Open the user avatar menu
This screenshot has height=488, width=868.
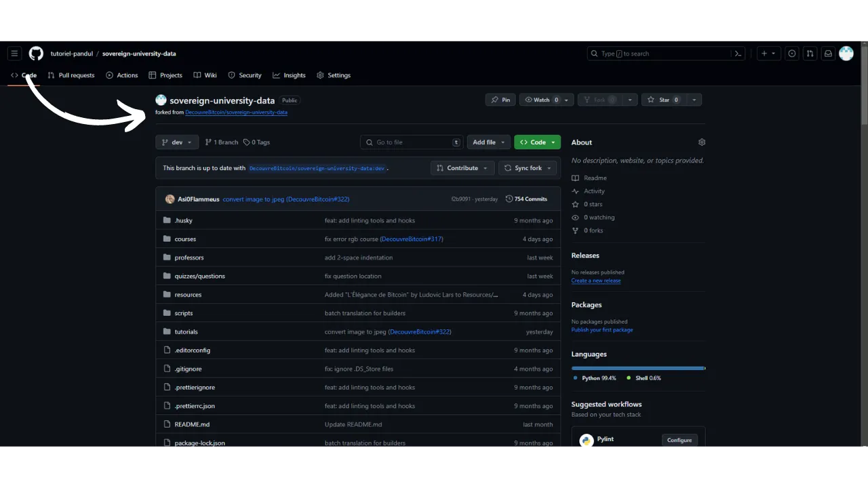tap(846, 54)
